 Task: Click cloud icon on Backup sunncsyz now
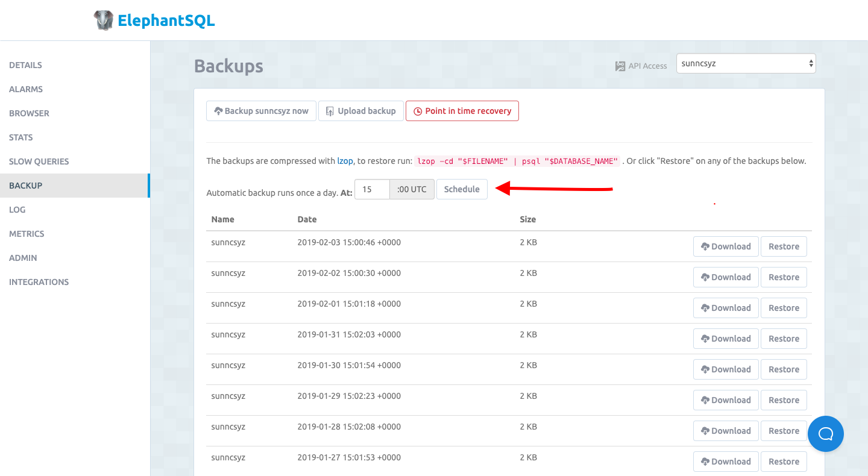[218, 111]
